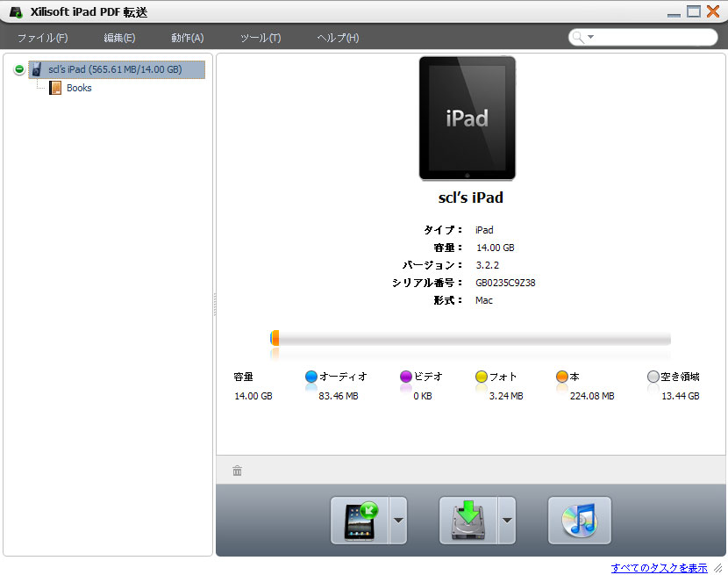Screen dimensions: 728x575
Task: Click the orange 本 color legend dot
Action: pos(562,377)
